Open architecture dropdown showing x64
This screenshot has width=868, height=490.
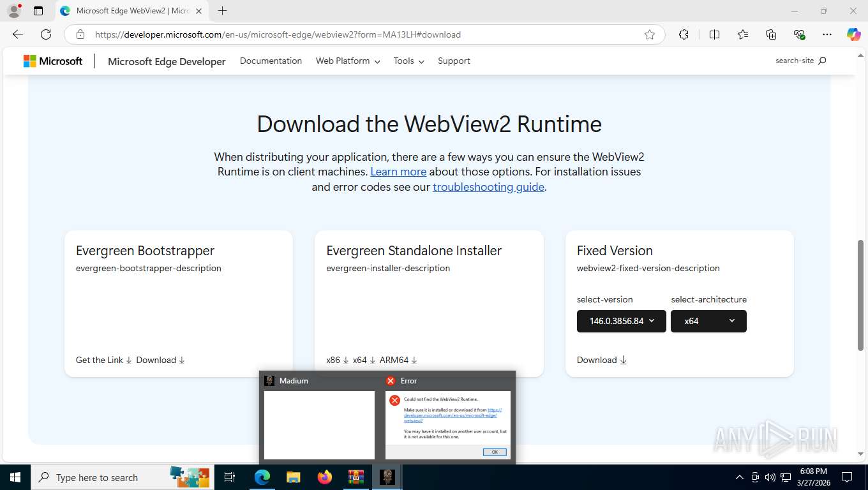(708, 321)
